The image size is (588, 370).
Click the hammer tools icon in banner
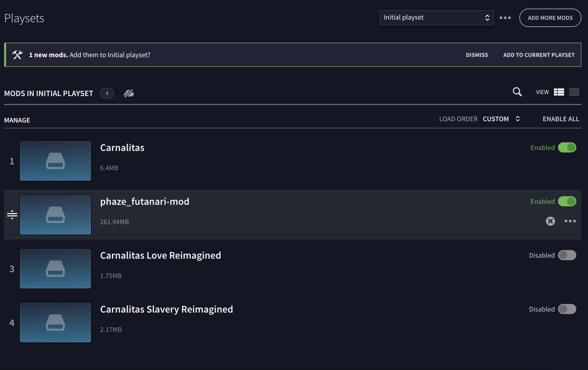coord(17,55)
